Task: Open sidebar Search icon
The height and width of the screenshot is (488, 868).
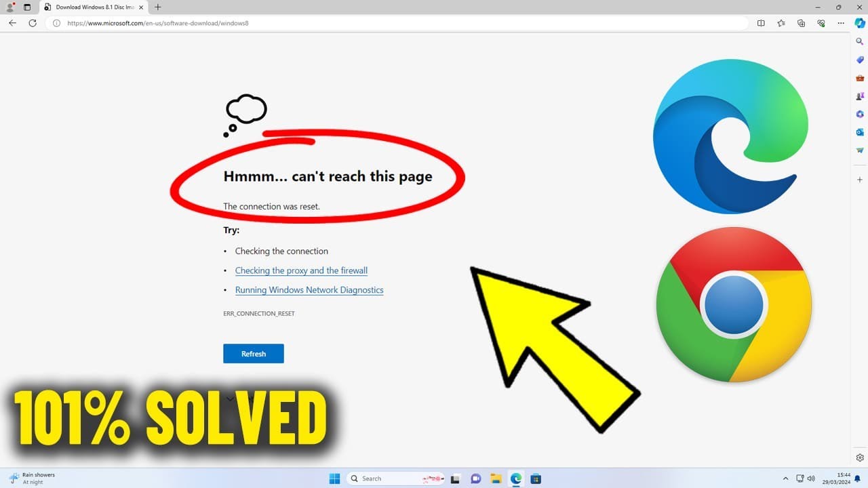Action: (860, 41)
